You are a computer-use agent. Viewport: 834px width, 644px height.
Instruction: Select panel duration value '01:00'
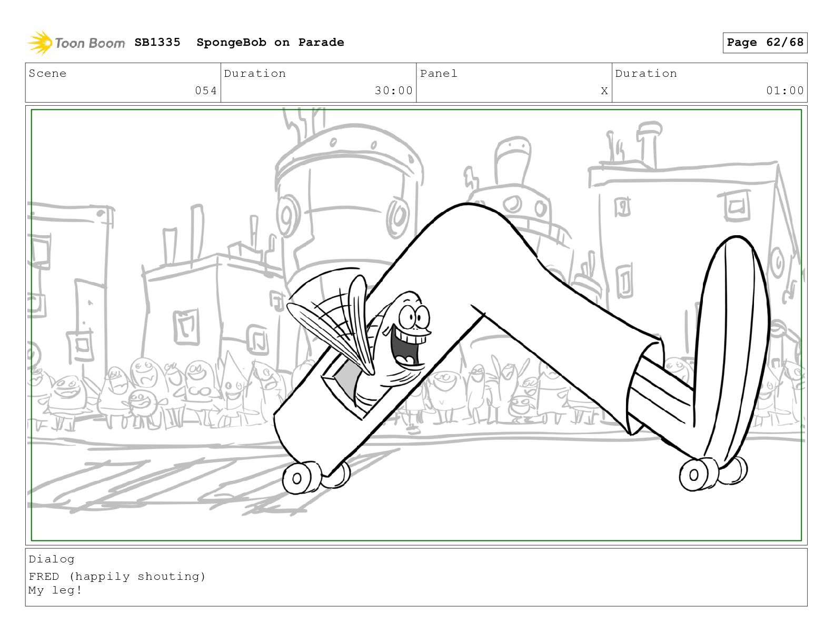(x=785, y=90)
